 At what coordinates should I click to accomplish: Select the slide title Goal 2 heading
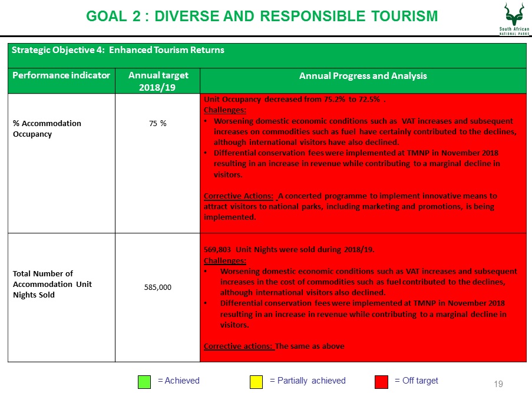tap(262, 16)
